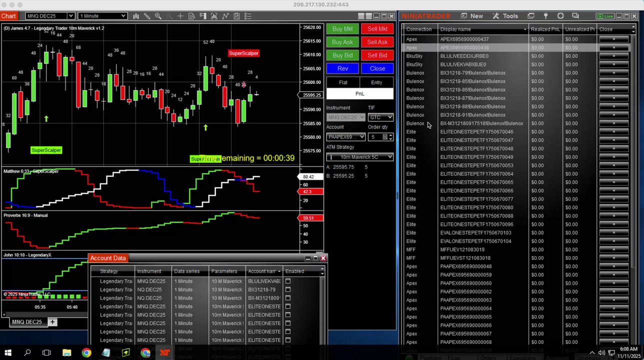Image resolution: width=644 pixels, height=360 pixels.
Task: Click the Realized PnL column header
Action: coord(546,29)
